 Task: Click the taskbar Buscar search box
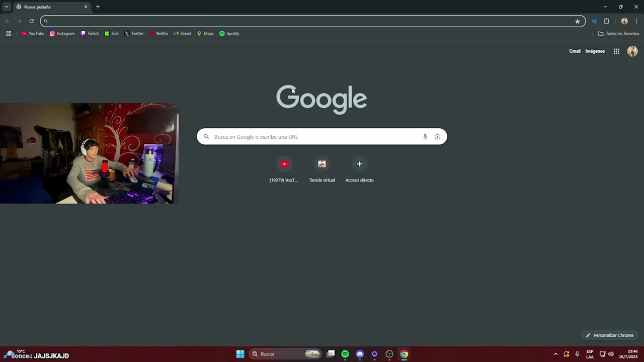click(x=286, y=354)
